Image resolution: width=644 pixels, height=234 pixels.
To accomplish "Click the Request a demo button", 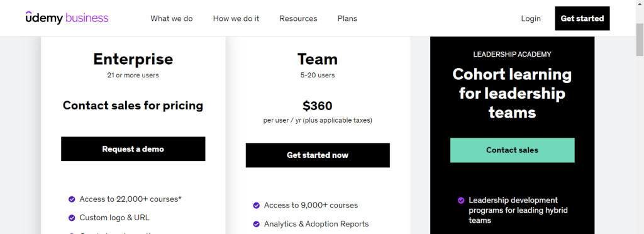I will pos(133,149).
